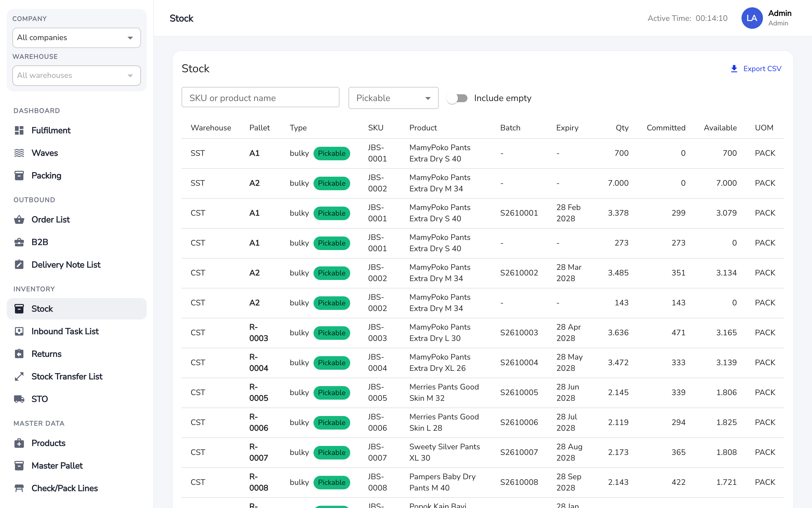Viewport: 812px width, 508px height.
Task: Click quantity 7.000 in SST A2 row
Action: (618, 183)
